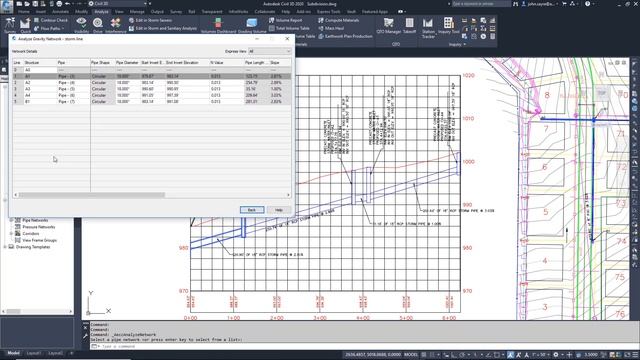Open the Civil 3D application menu button
Screen dimensions: 640x360
tap(7, 6)
